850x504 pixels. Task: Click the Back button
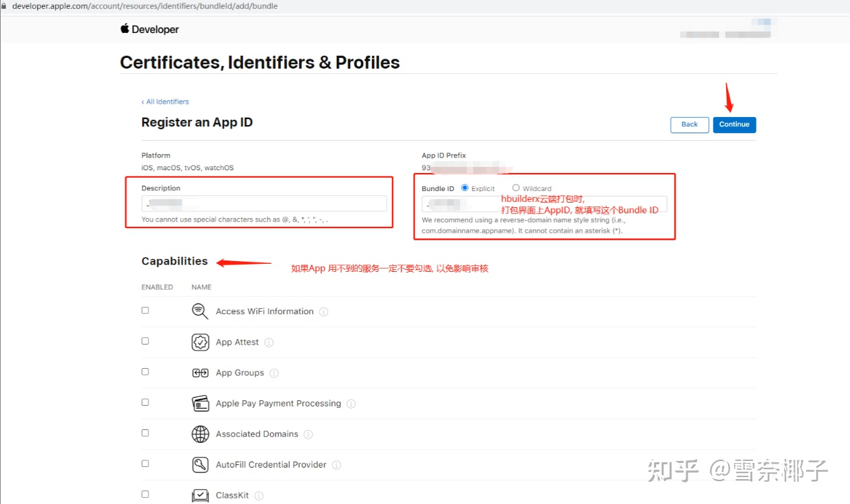pos(690,124)
